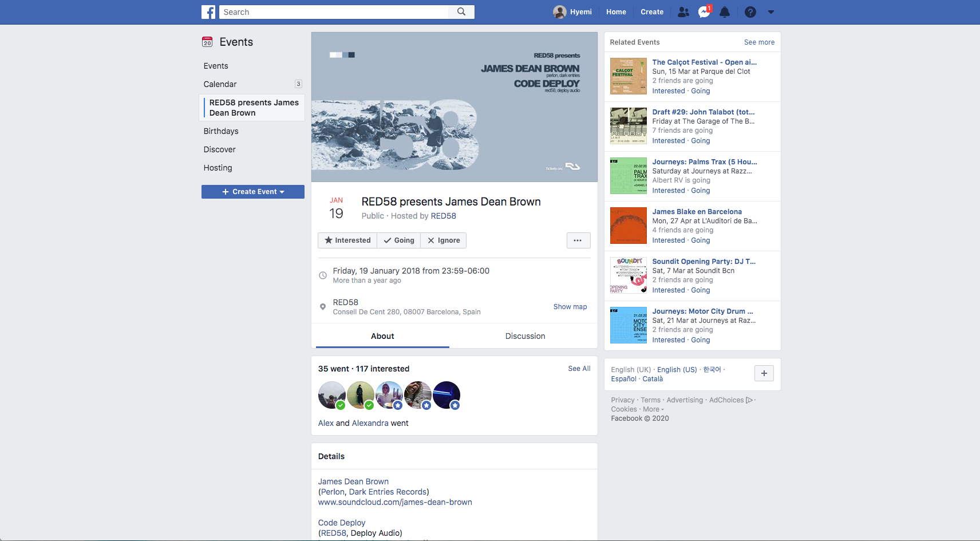The image size is (980, 541).
Task: Open the RED58 host link
Action: point(444,216)
